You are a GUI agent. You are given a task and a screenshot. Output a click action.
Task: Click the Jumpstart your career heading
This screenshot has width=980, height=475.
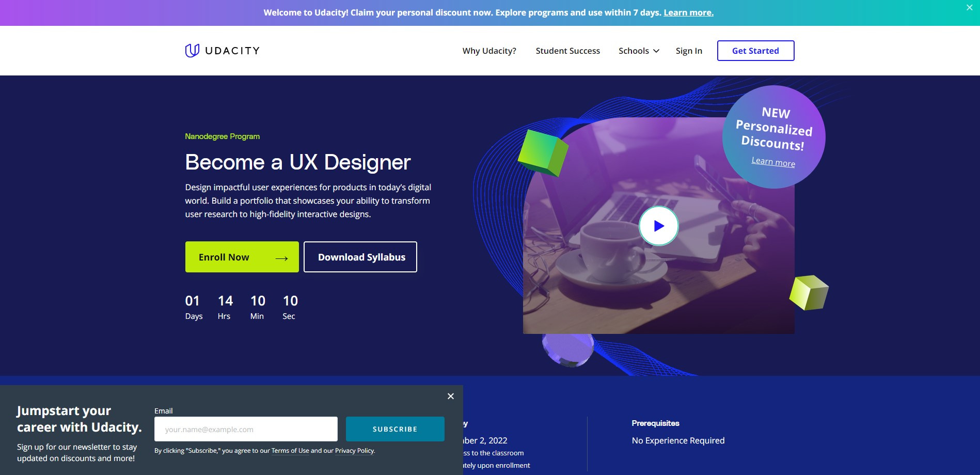click(79, 419)
